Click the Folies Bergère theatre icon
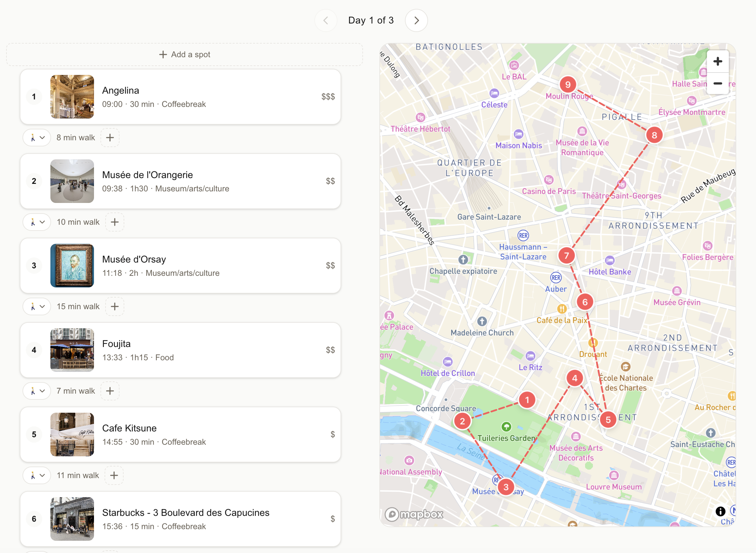 click(x=708, y=246)
